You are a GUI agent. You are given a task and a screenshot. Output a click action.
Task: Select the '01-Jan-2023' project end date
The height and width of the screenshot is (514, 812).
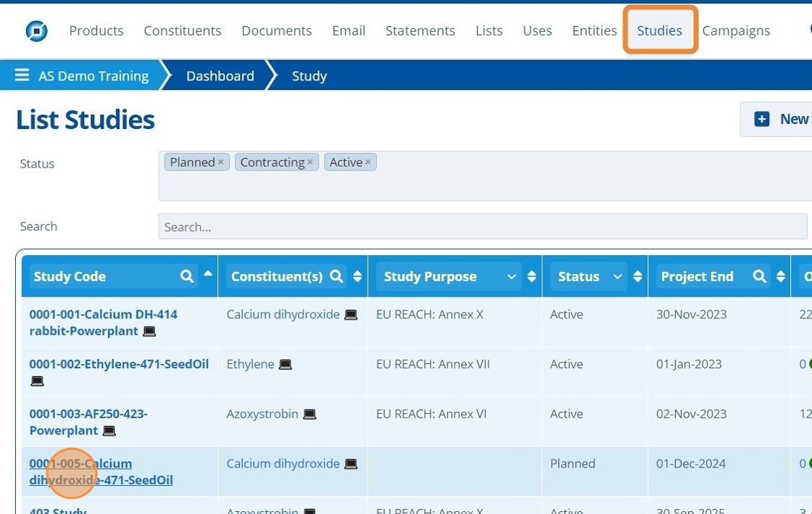click(689, 364)
